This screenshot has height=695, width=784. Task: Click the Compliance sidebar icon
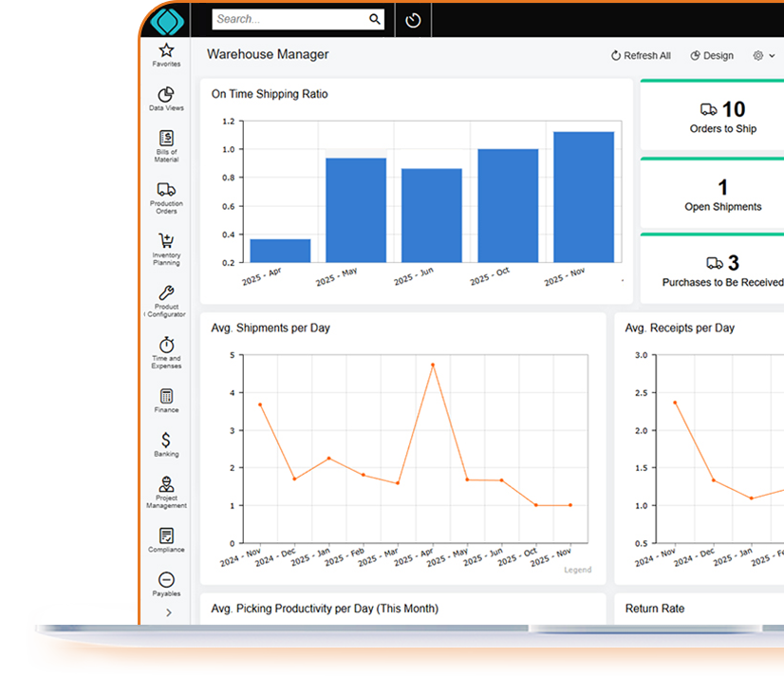tap(165, 535)
